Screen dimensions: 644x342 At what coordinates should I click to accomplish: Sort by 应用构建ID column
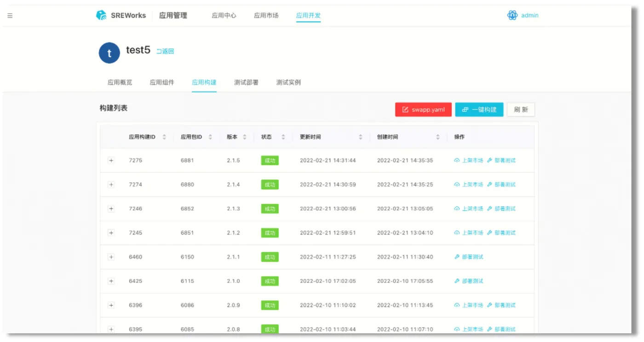[x=164, y=137]
